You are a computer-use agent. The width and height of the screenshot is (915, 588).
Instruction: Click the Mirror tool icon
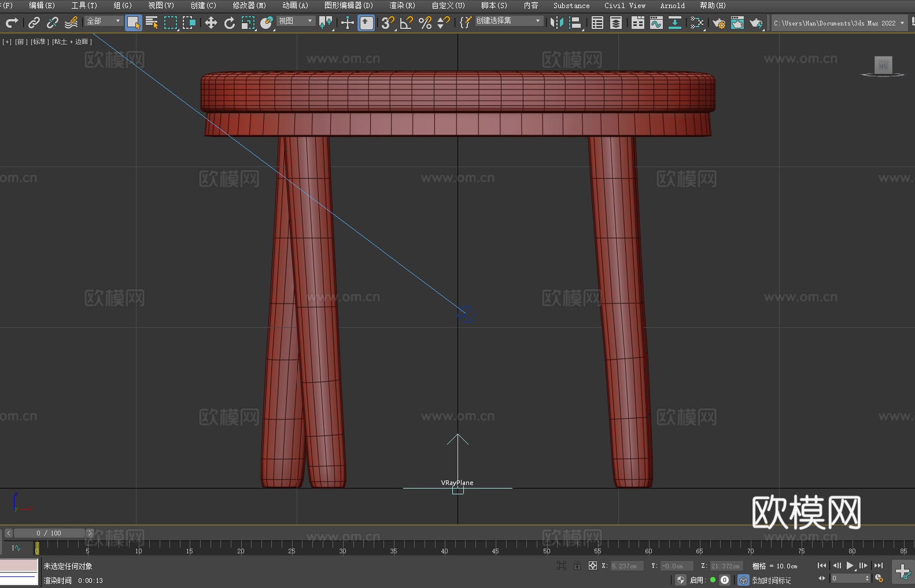(557, 23)
